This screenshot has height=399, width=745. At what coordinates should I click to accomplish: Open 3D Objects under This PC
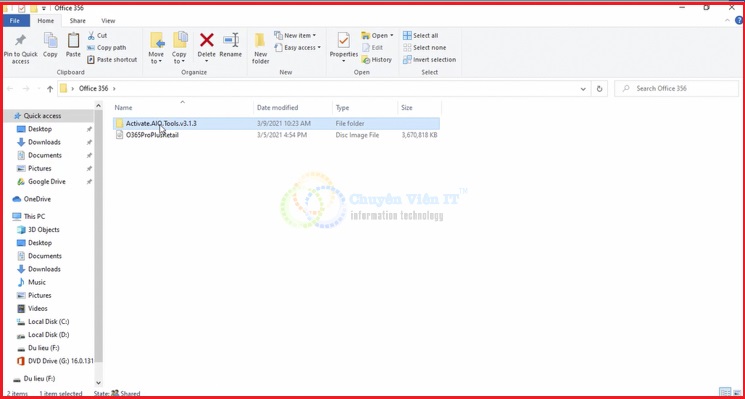pyautogui.click(x=44, y=229)
